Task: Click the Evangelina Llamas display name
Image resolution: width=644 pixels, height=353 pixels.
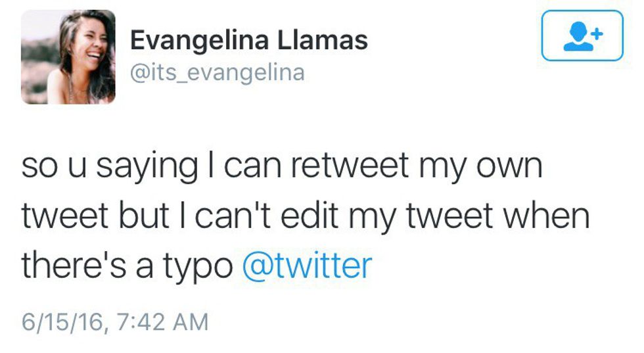Action: pos(248,41)
